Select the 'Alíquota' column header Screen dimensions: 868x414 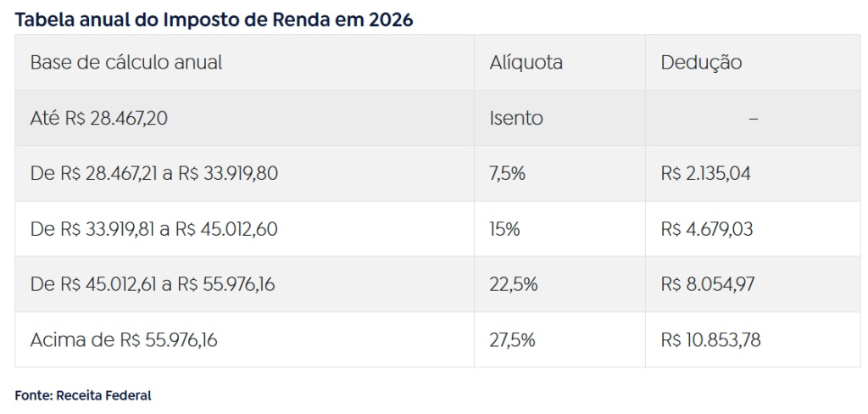pos(526,63)
